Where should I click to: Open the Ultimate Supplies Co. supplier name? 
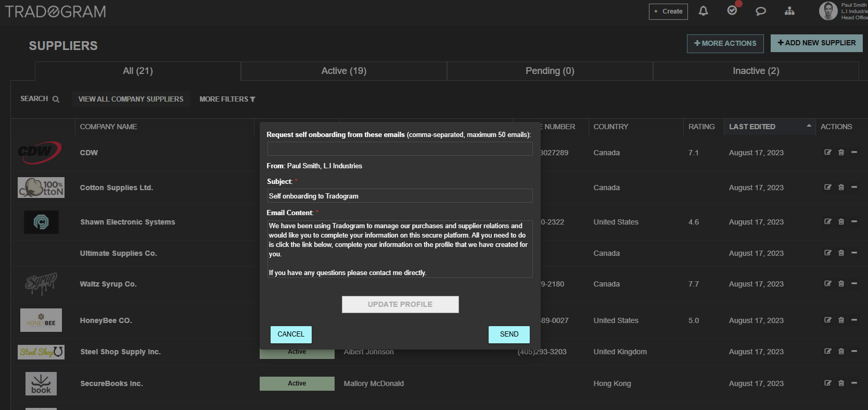(118, 253)
